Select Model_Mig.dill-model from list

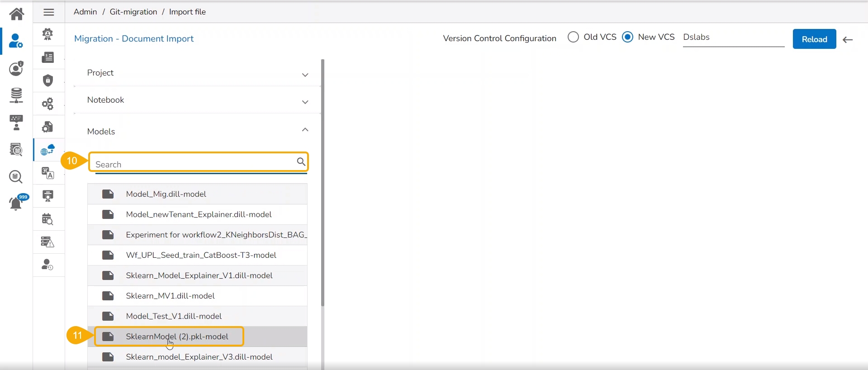(166, 194)
